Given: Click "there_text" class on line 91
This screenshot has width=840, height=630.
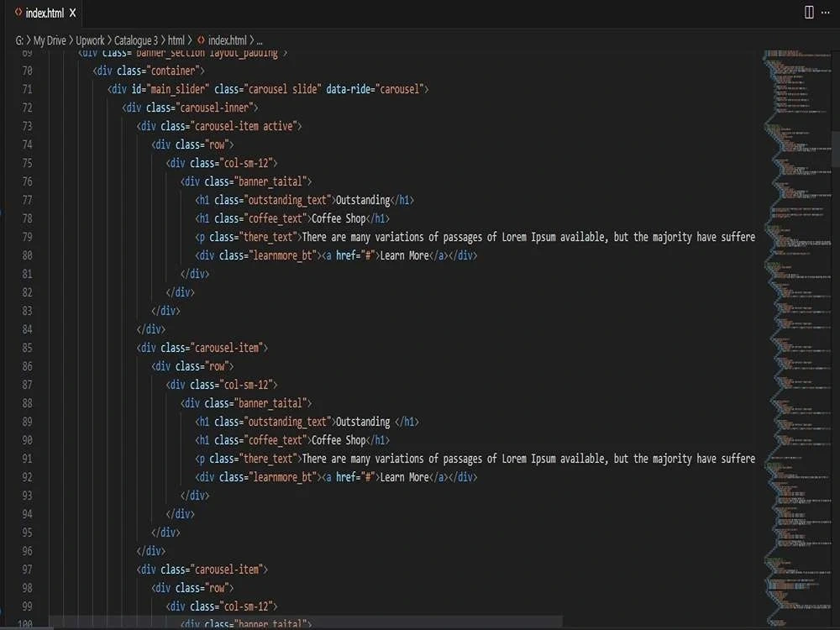Looking at the screenshot, I should pos(269,459).
